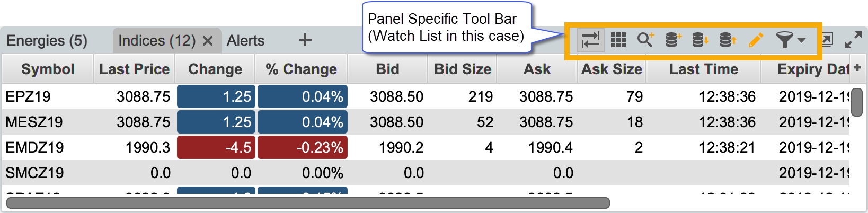868x213 pixels.
Task: Click the Last Price column header
Action: pyautogui.click(x=135, y=69)
